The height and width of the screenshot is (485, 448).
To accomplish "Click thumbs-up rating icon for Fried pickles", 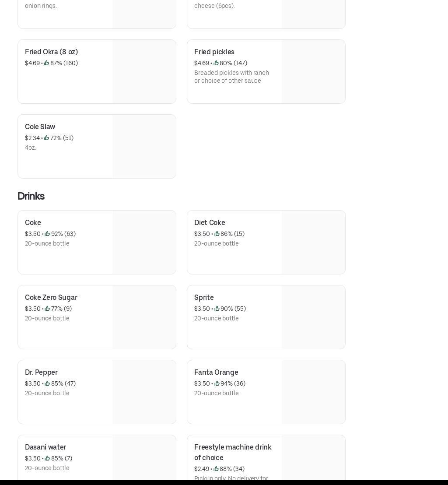I will pyautogui.click(x=216, y=63).
